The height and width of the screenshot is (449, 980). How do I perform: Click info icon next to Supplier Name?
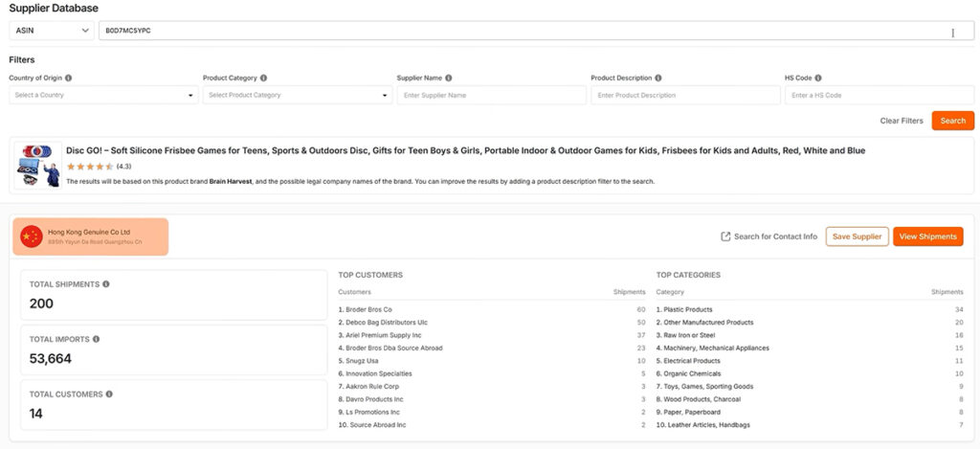pos(449,78)
